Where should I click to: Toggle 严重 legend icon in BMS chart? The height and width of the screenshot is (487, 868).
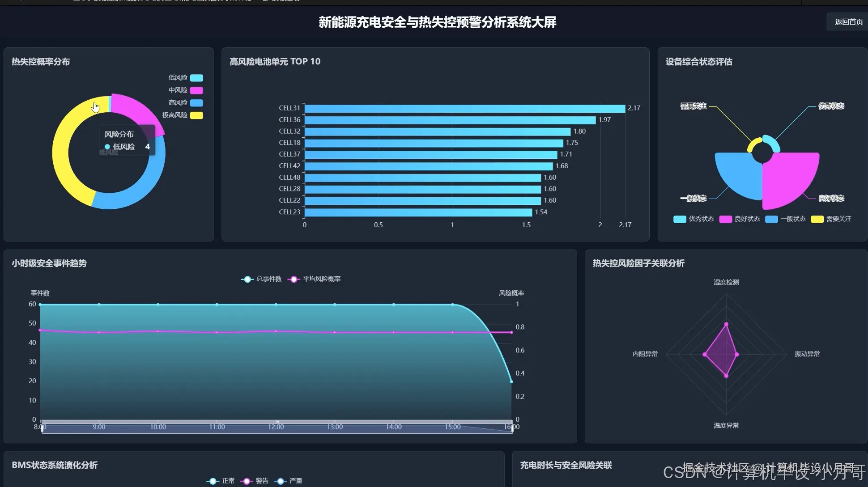tap(280, 481)
